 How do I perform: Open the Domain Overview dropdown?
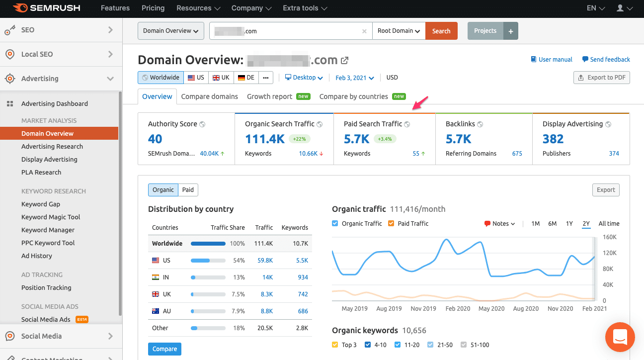pos(170,31)
